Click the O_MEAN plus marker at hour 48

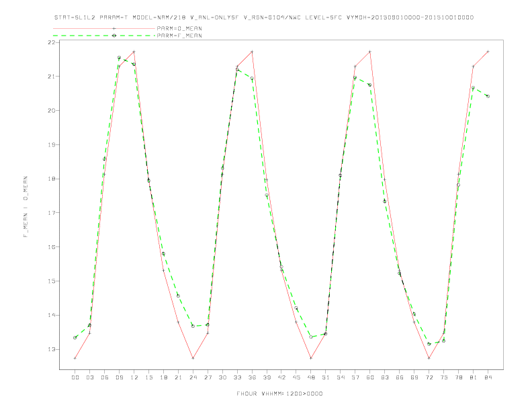pyautogui.click(x=311, y=358)
